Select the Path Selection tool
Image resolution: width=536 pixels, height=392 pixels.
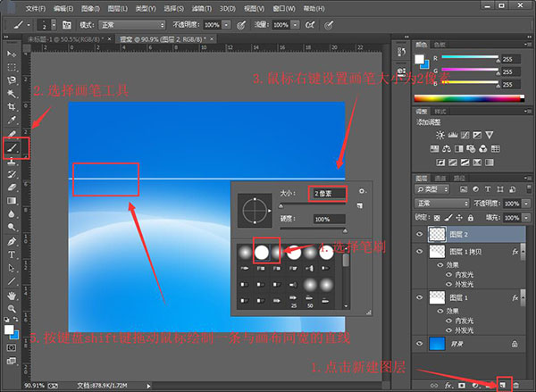pos(12,268)
